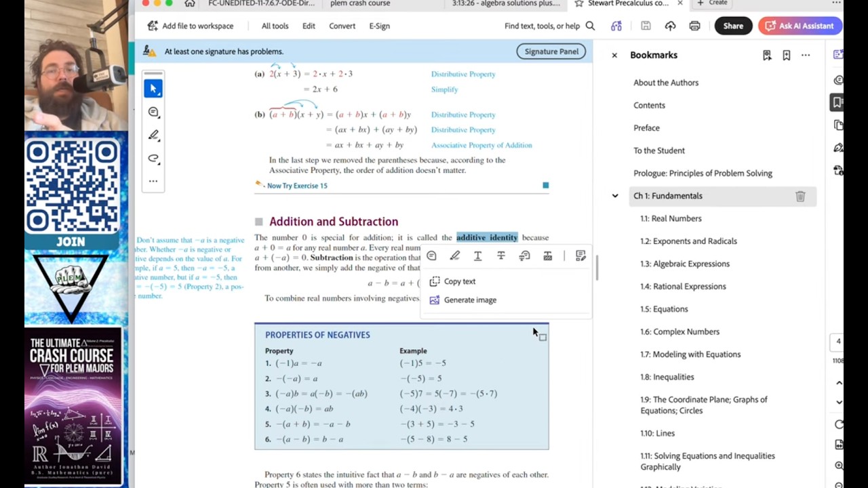
Task: Open the About the Authors bookmark
Action: click(666, 83)
